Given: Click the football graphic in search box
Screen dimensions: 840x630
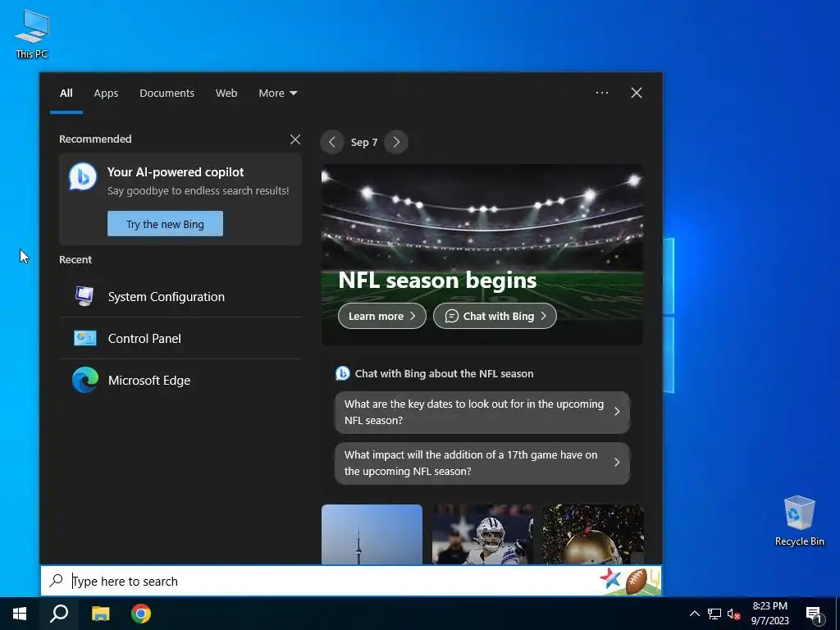Looking at the screenshot, I should [636, 581].
